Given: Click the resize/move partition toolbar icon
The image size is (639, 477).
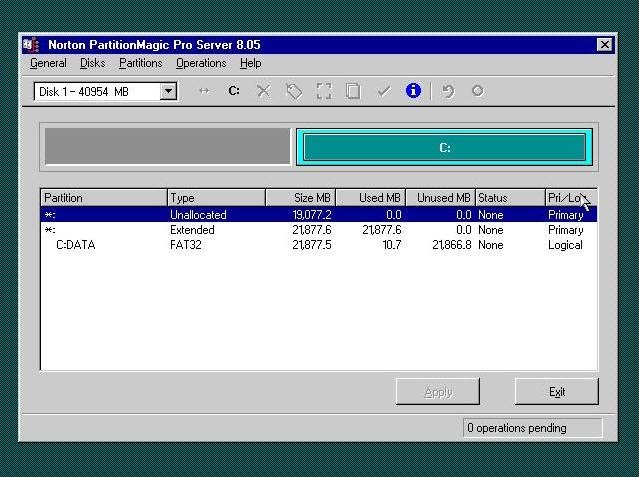Looking at the screenshot, I should [204, 91].
